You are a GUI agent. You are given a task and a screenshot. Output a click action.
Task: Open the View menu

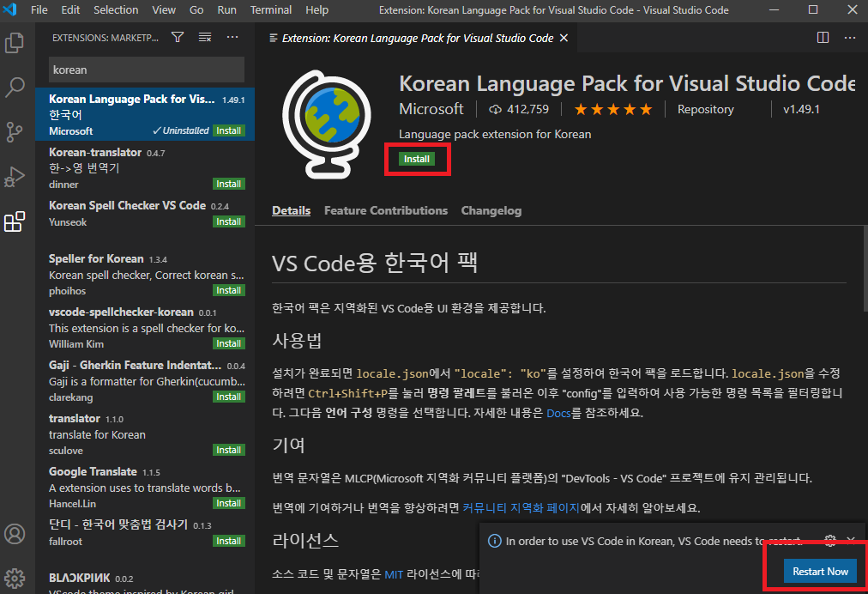tap(164, 10)
